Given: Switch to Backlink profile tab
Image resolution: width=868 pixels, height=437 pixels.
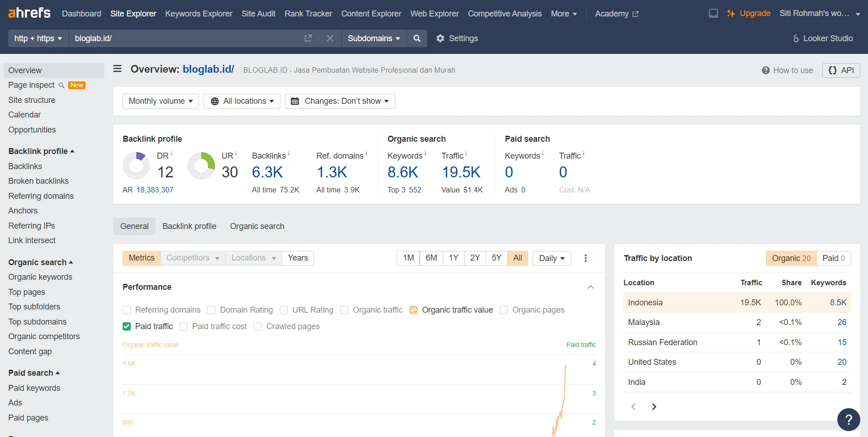Looking at the screenshot, I should [189, 226].
